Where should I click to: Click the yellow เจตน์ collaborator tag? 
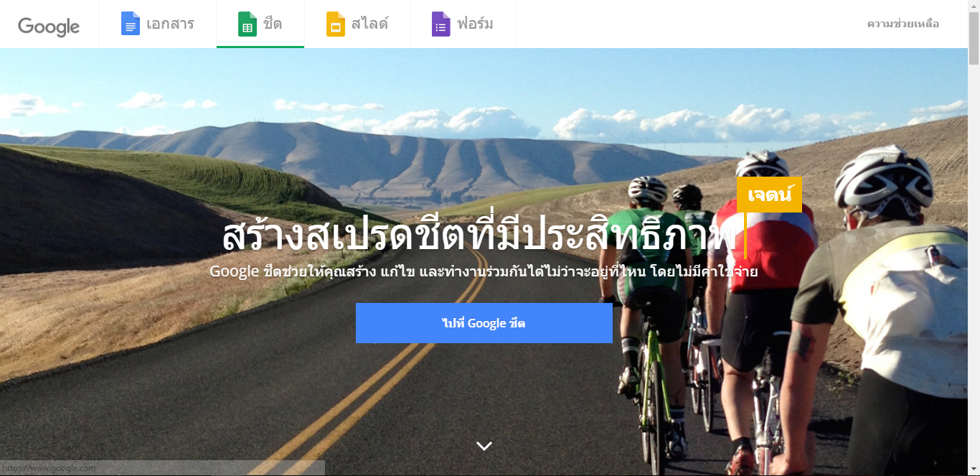point(769,195)
